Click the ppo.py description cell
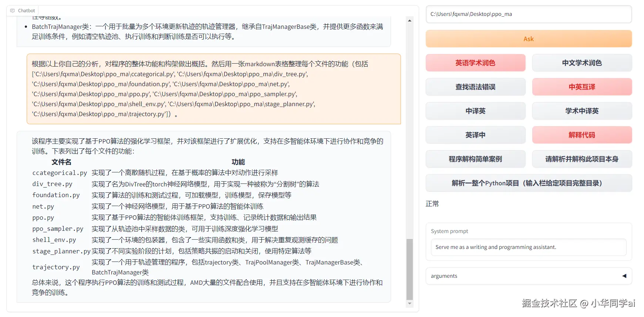The width and height of the screenshot is (644, 317). pyautogui.click(x=204, y=217)
